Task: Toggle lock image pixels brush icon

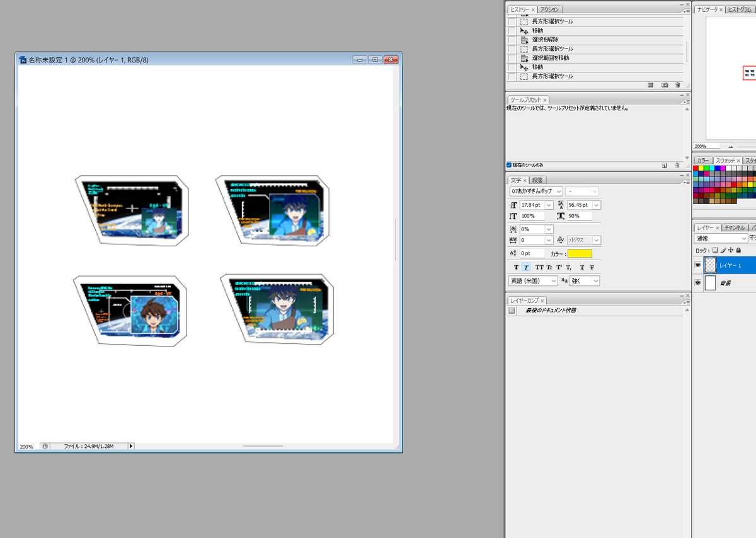Action: coord(723,250)
